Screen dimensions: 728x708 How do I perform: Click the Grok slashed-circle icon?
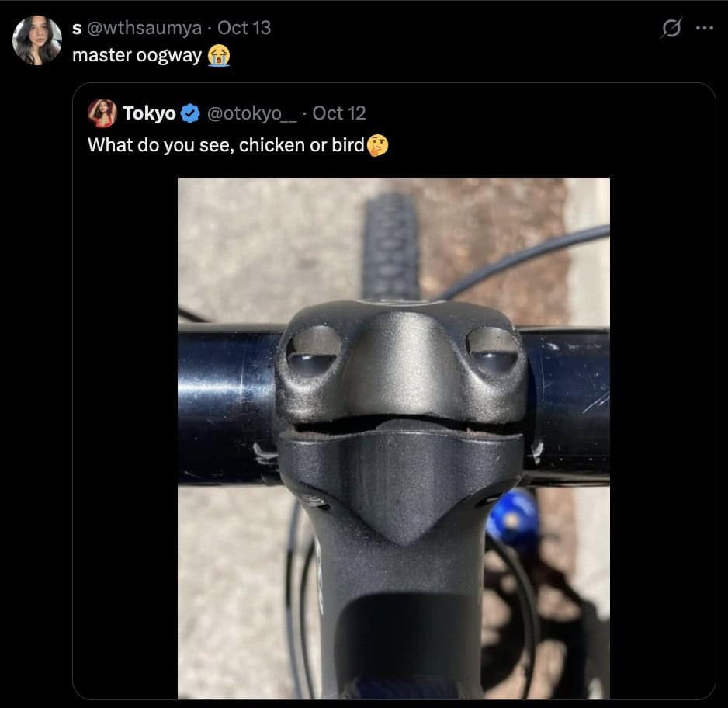click(x=670, y=29)
